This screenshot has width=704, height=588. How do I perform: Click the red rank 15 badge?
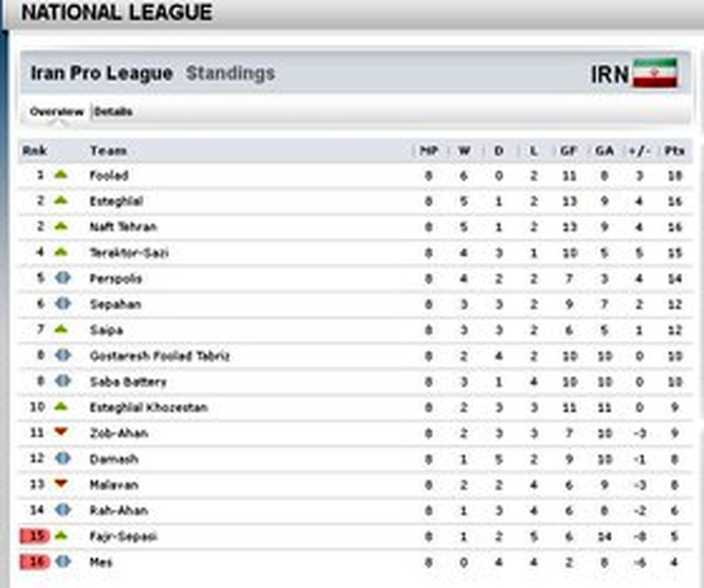point(35,536)
